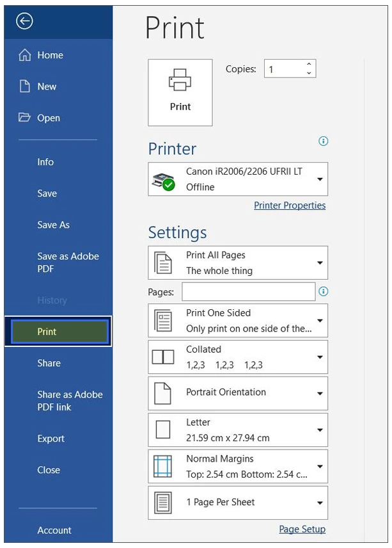Click the Normal Margins grid icon

coord(162,466)
